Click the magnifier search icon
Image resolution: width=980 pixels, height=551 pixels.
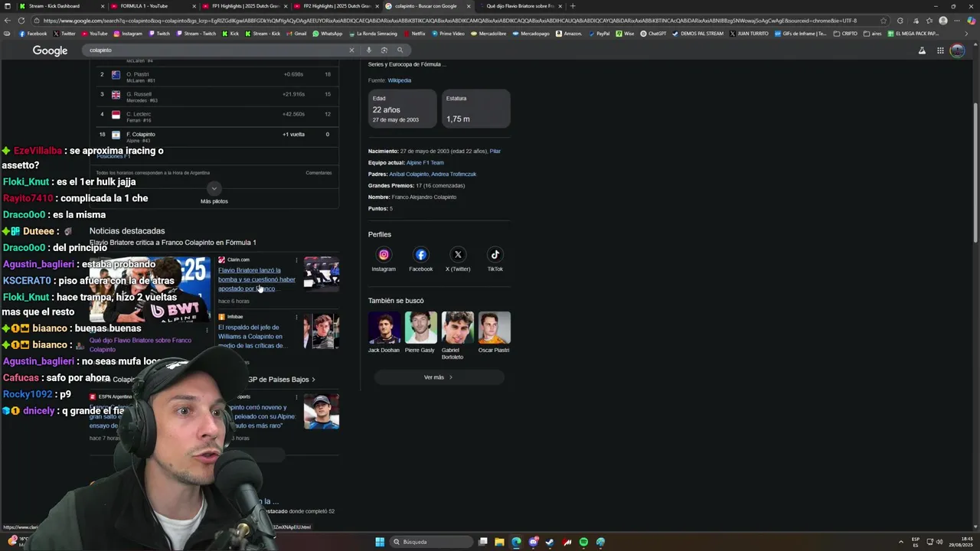coord(400,50)
